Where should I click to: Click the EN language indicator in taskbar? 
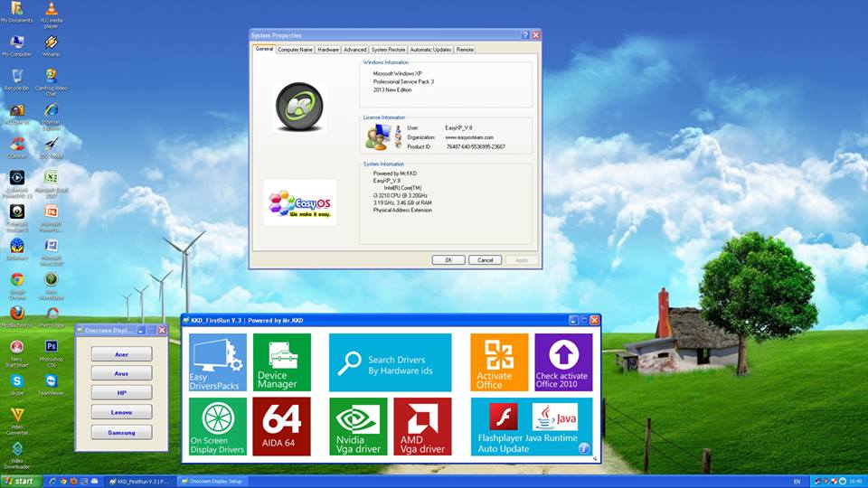click(797, 482)
